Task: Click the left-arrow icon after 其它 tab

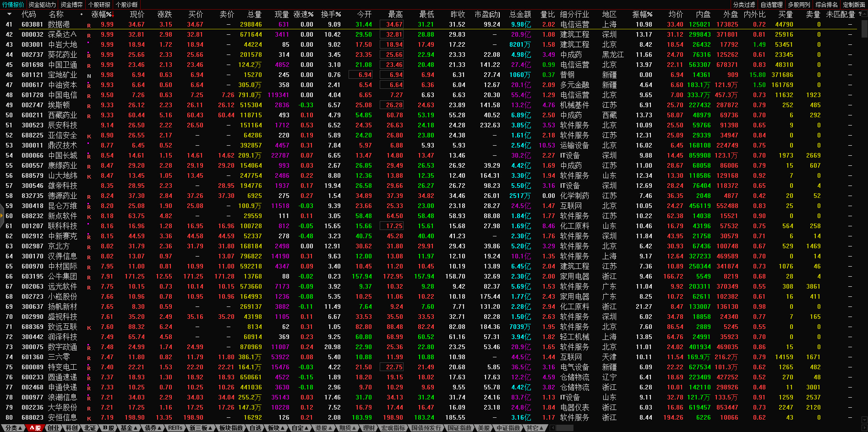Action: point(552,428)
